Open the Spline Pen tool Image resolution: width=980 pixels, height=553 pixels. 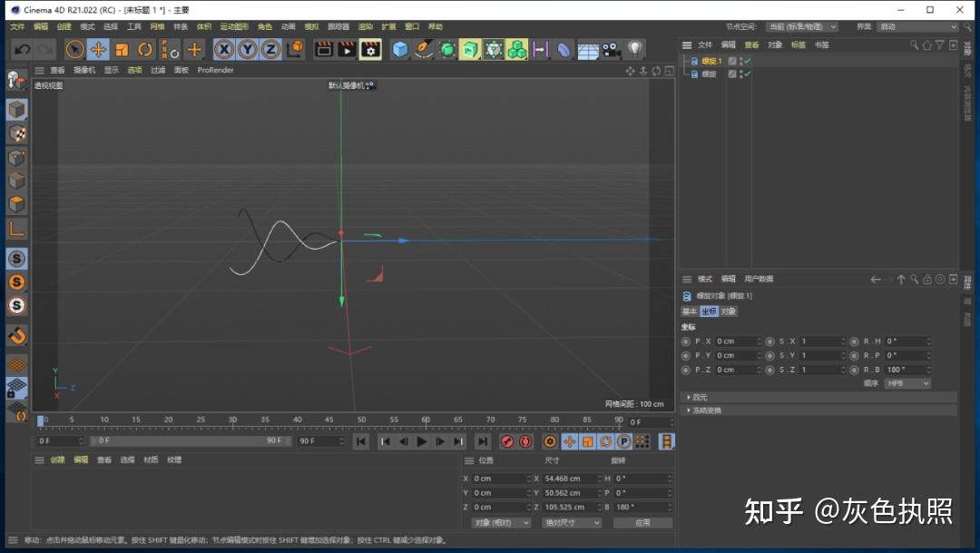coord(424,49)
